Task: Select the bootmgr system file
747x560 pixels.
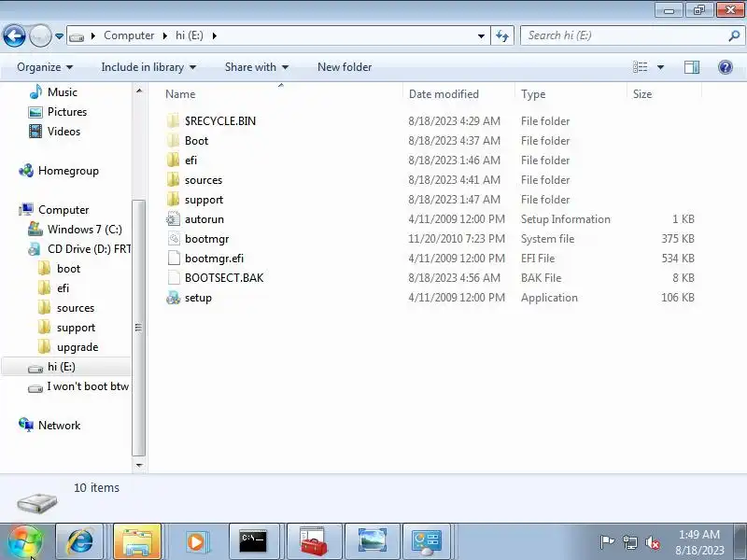Action: point(206,239)
